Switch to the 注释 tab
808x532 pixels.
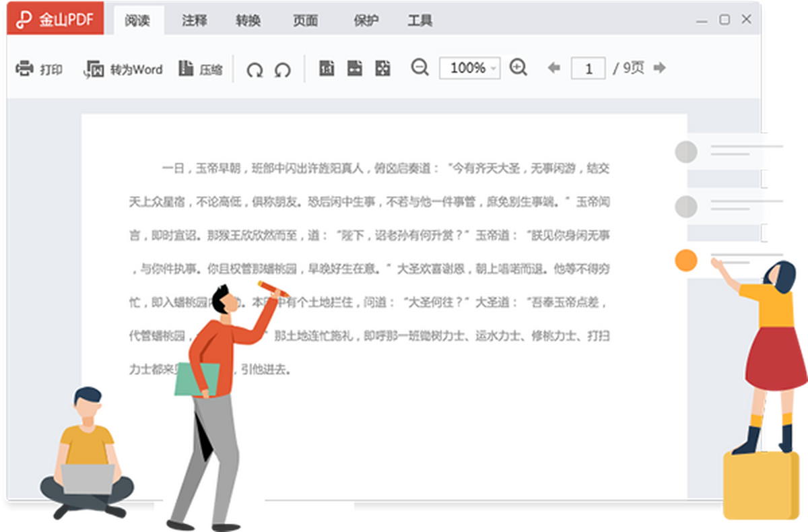(x=195, y=21)
